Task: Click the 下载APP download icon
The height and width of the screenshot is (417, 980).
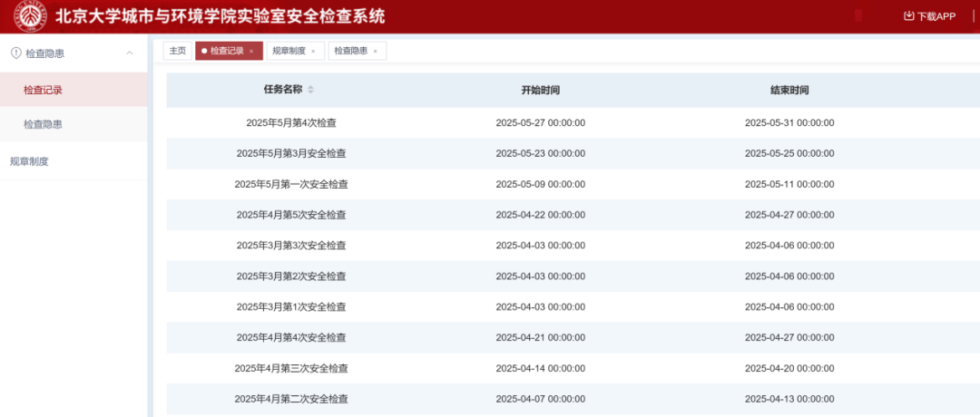Action: (908, 16)
